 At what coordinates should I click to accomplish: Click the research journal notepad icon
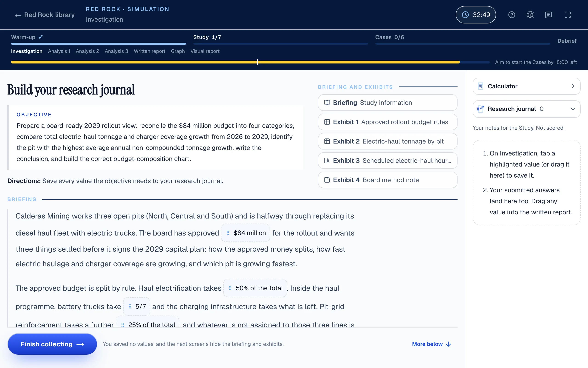coord(480,109)
